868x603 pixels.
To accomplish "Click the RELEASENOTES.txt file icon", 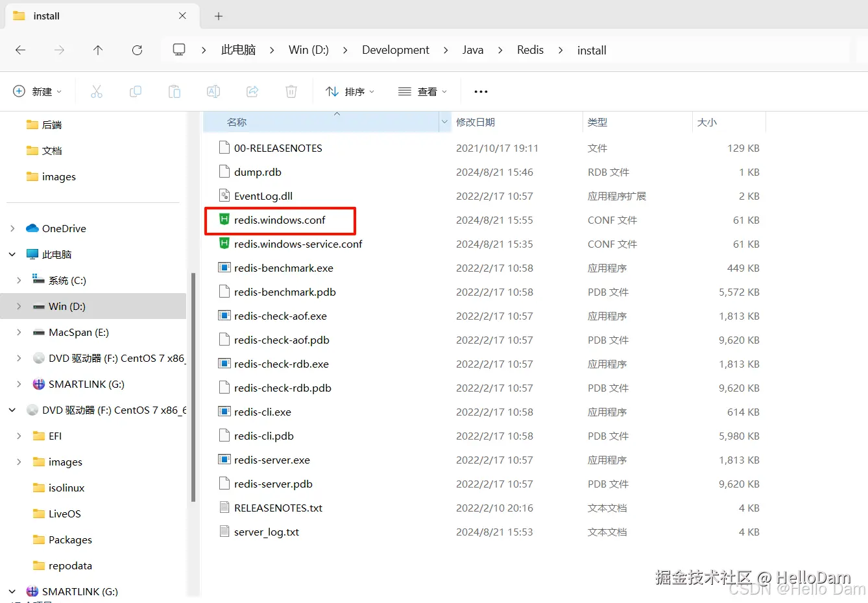I will (224, 508).
